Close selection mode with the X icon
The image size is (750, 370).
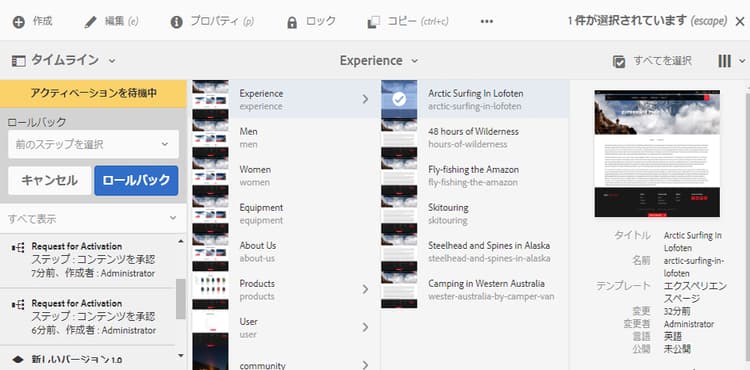pos(739,22)
